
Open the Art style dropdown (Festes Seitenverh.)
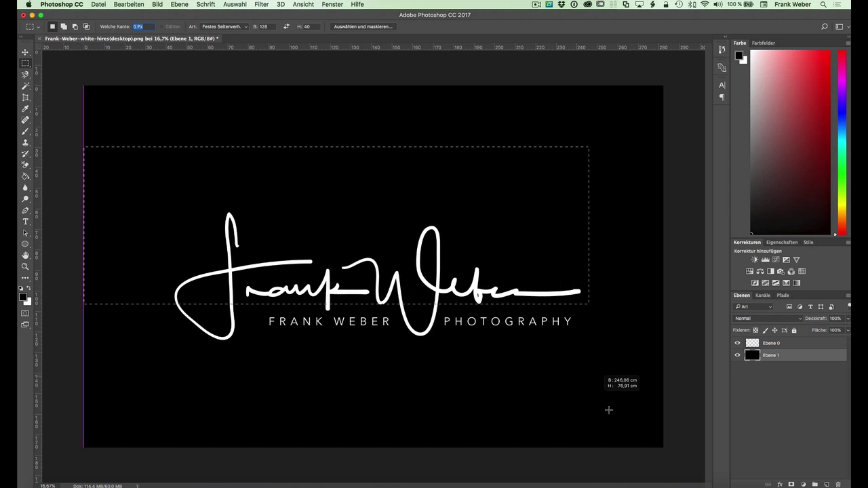pyautogui.click(x=224, y=26)
